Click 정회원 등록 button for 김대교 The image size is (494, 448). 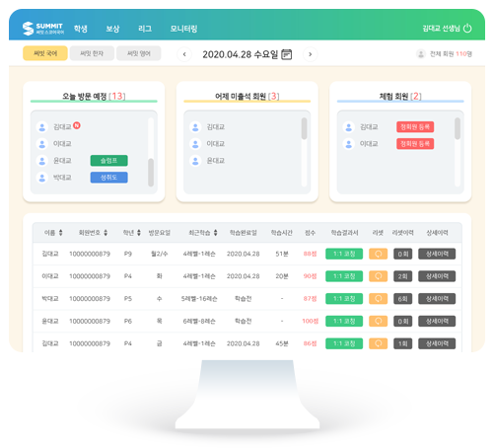point(415,127)
